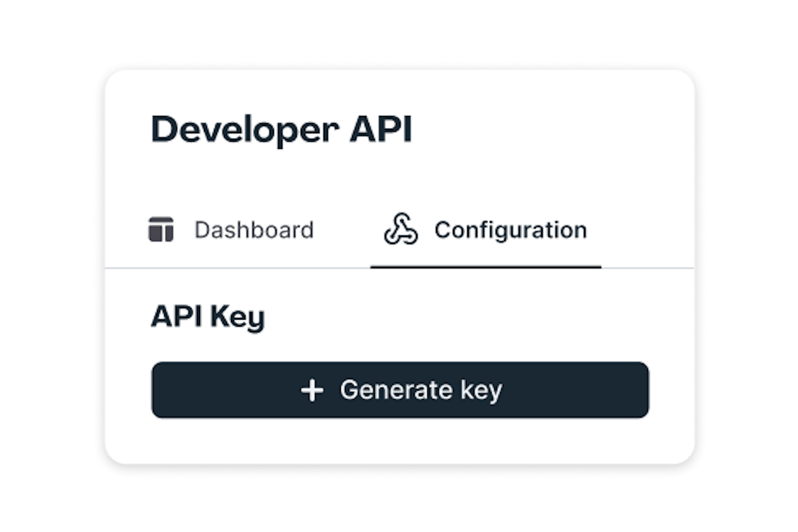The image size is (798, 532).
Task: Click the white card area below Generate key
Action: tap(399, 441)
